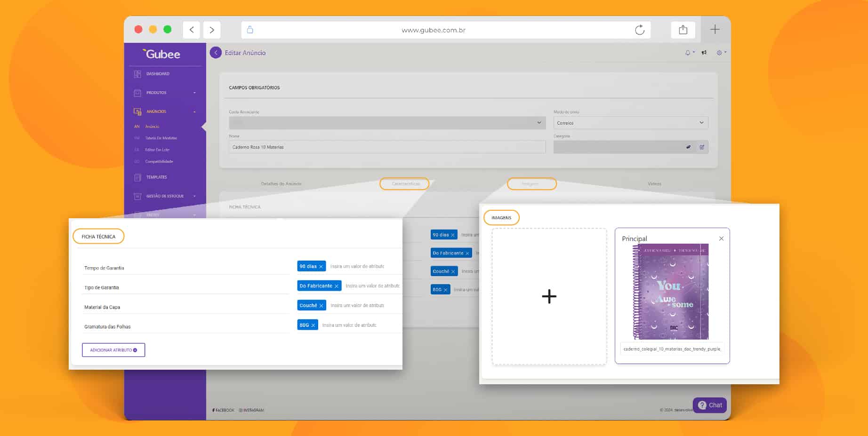Viewport: 868px width, 436px height.
Task: Click the Nome field with Caderno Rosa 10 Materias
Action: [387, 147]
